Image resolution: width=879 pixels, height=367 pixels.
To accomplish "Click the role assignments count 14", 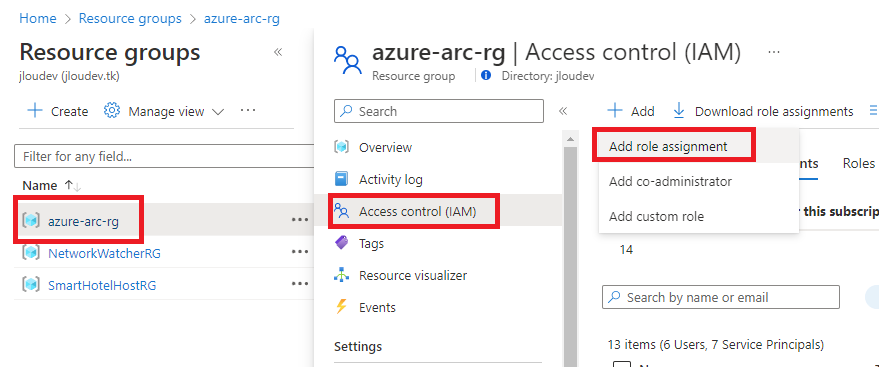I will (626, 250).
